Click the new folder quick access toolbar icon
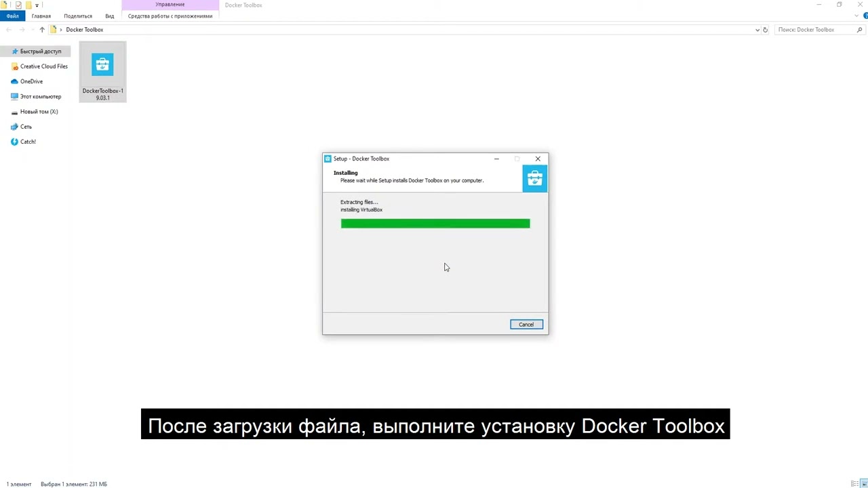This screenshot has height=488, width=868. click(28, 5)
